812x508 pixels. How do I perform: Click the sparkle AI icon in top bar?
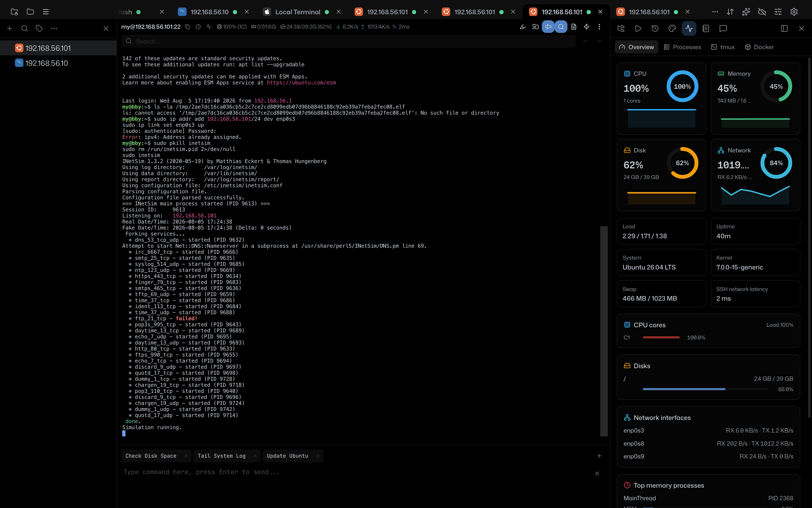[746, 12]
